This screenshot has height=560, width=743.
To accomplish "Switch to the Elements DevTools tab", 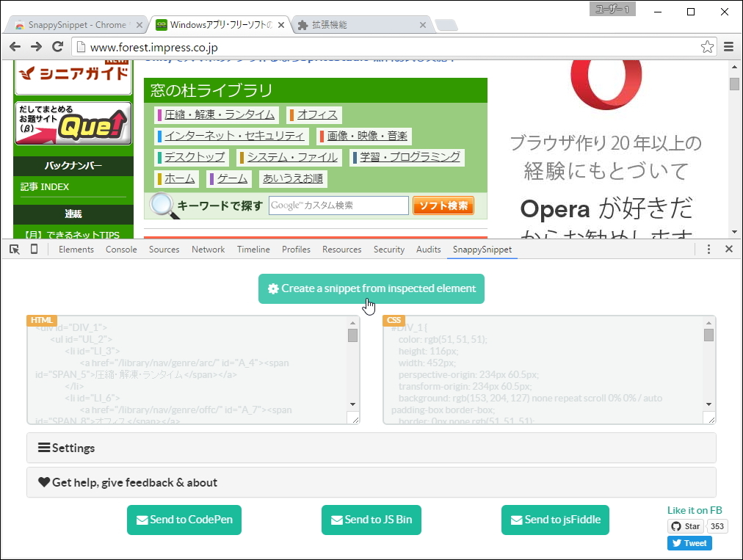I will tap(76, 249).
